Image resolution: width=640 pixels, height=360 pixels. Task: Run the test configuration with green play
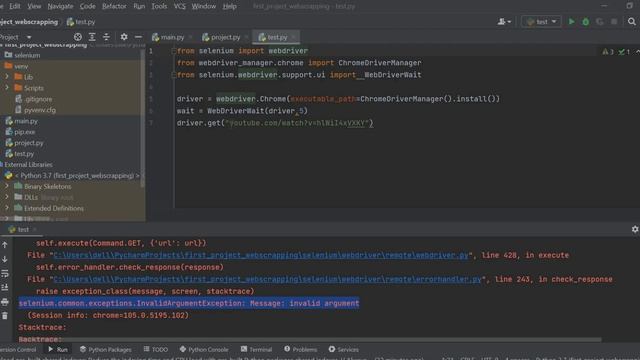[x=571, y=22]
